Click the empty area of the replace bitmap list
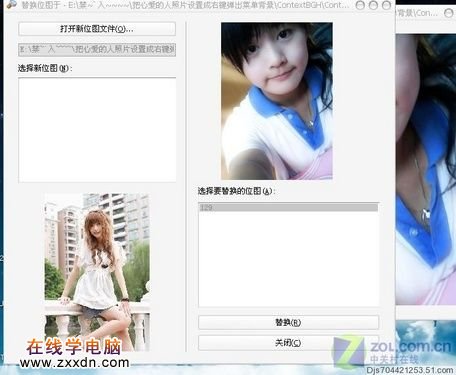This screenshot has height=375, width=456. 288,259
